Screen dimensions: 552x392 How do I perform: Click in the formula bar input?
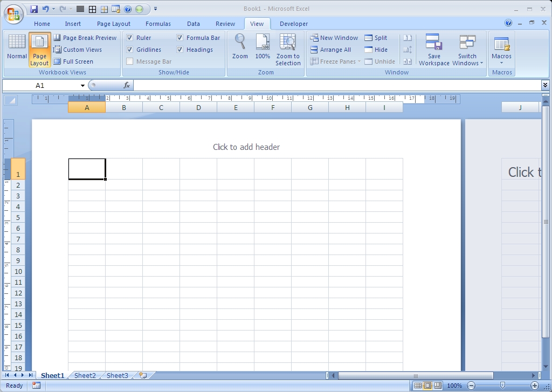[x=337, y=85]
